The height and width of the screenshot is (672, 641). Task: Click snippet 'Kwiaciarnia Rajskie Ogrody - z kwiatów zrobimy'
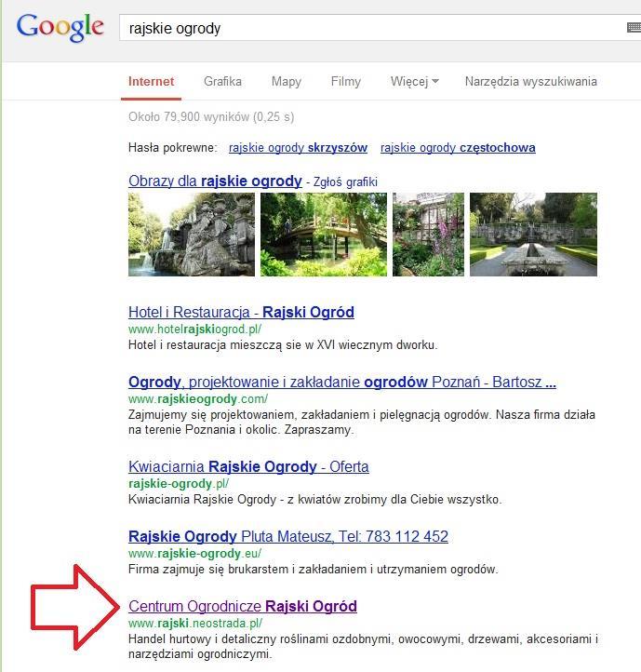click(x=315, y=499)
